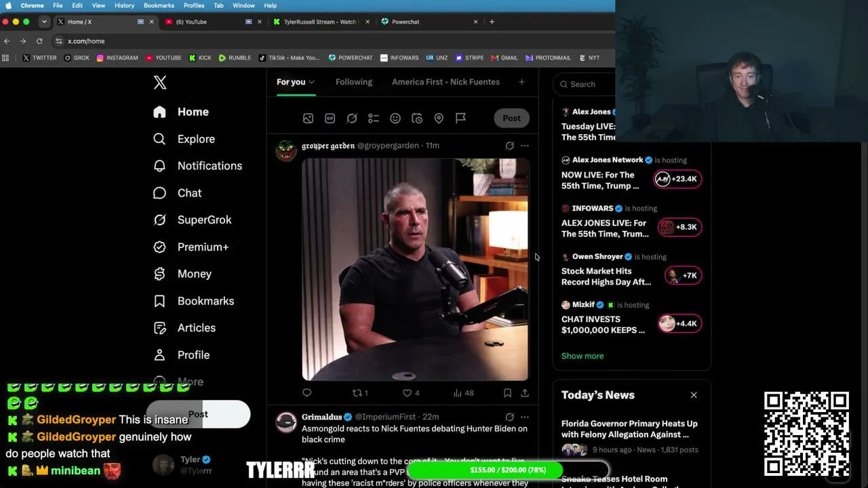Open the RUMBLE bookmark
This screenshot has height=488, width=868.
point(235,58)
